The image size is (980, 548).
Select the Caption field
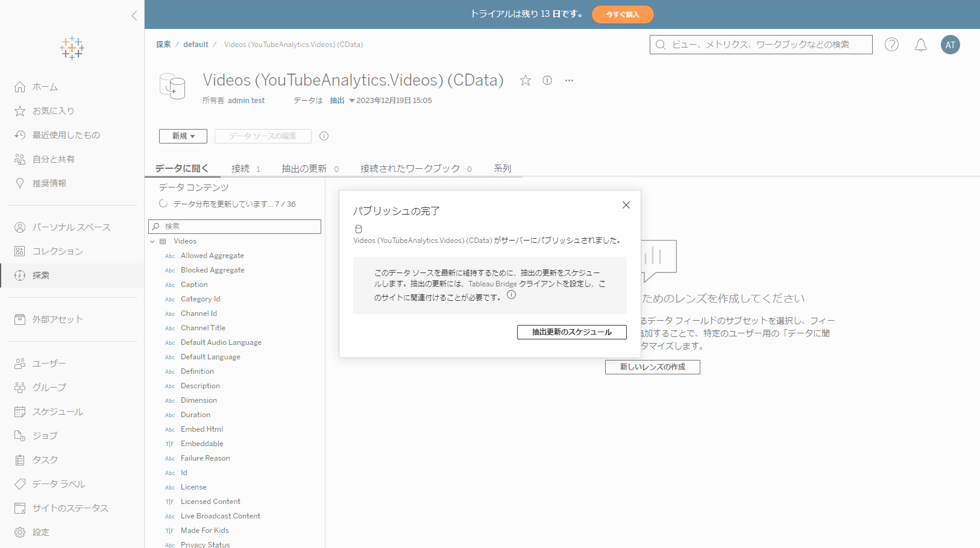(194, 285)
